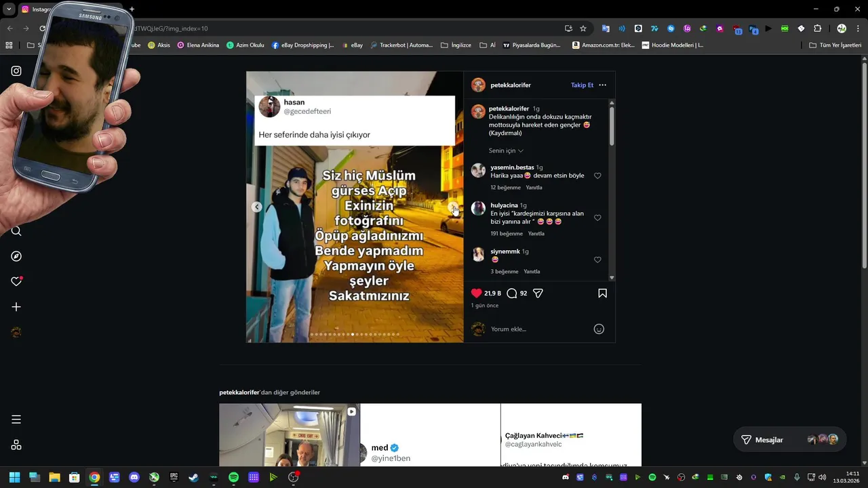
Task: Click comments scrollbar down arrow
Action: coord(612,277)
